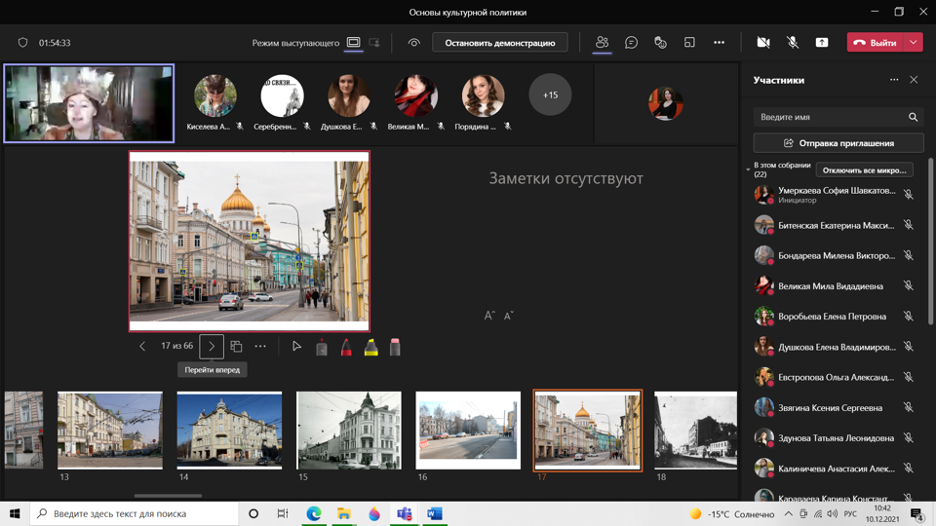Click the Отправка приглашения button
The image size is (936, 526).
click(838, 143)
